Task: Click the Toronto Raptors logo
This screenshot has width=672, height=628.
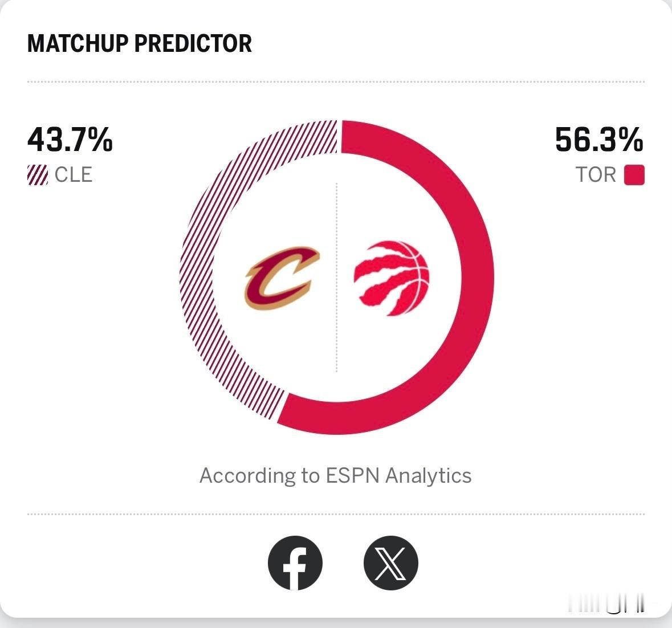Action: tap(391, 278)
